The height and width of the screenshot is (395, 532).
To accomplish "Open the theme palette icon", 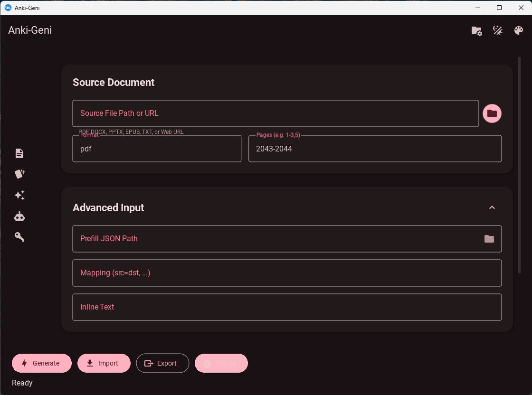I will 518,30.
